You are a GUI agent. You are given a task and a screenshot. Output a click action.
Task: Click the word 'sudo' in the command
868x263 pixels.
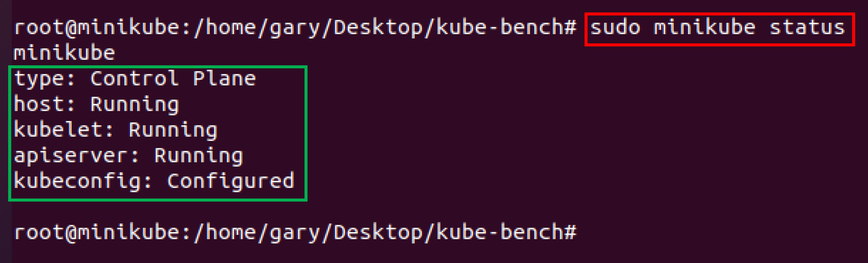pyautogui.click(x=615, y=28)
